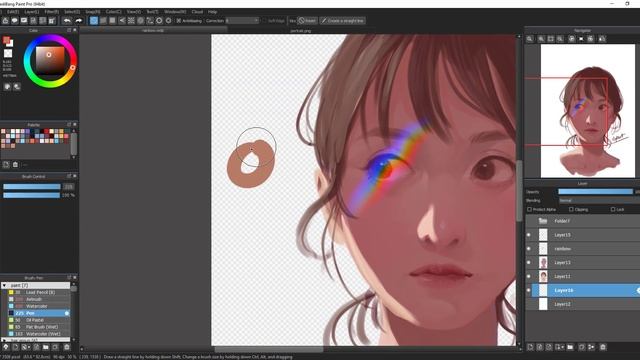Click the Navigator preview thumbnail
The image size is (640, 360).
588,111
